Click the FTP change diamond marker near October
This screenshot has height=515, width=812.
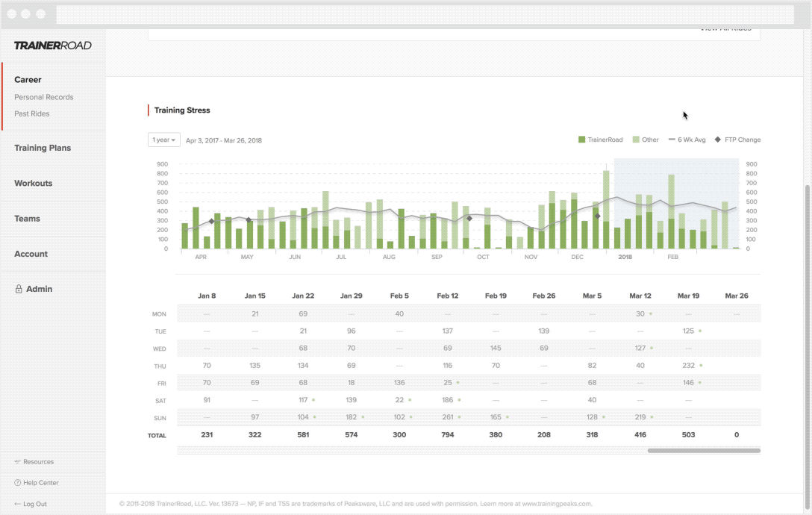469,219
